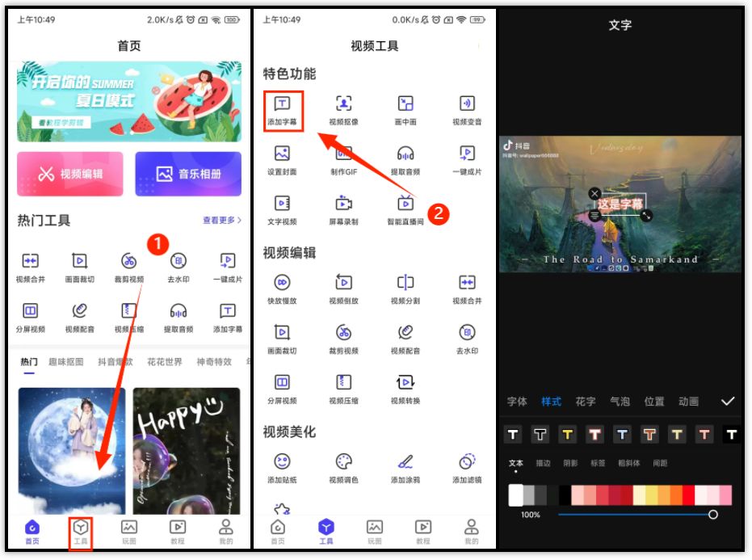
Task: Launch 一键成片 one-tap video creation
Action: (x=467, y=158)
